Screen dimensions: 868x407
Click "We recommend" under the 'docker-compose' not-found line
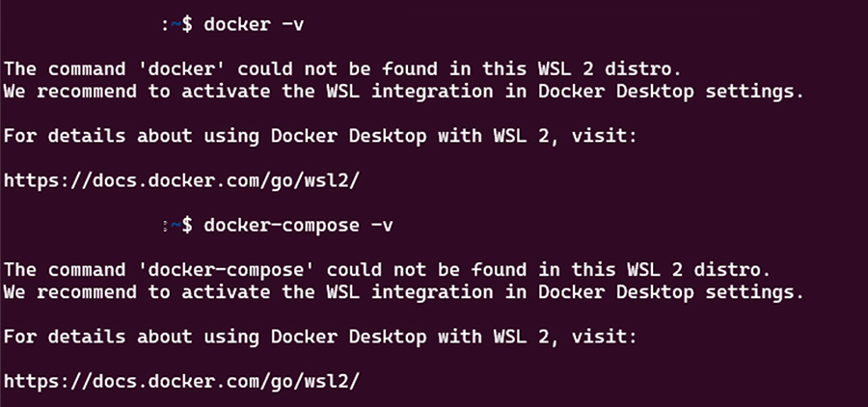(70, 291)
